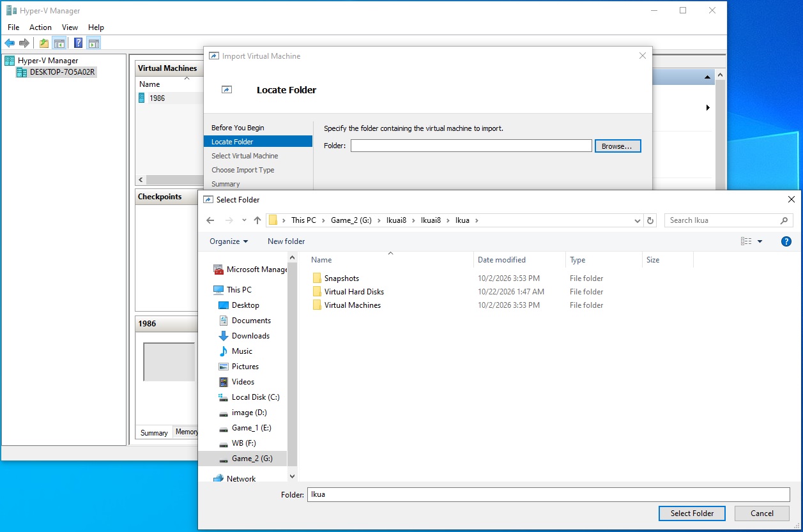Select Local Disk (C:) in navigation pane
Image resolution: width=803 pixels, height=532 pixels.
click(249, 397)
